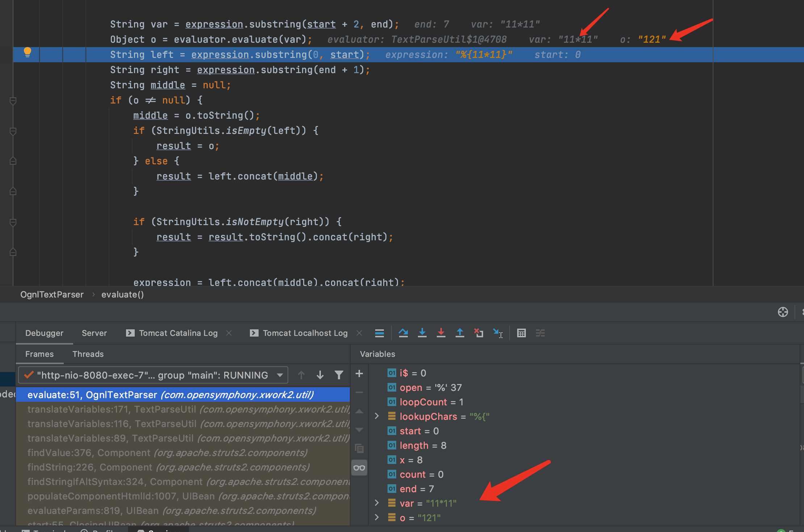This screenshot has height=532, width=804.
Task: Select next frame with down arrow
Action: tap(320, 375)
